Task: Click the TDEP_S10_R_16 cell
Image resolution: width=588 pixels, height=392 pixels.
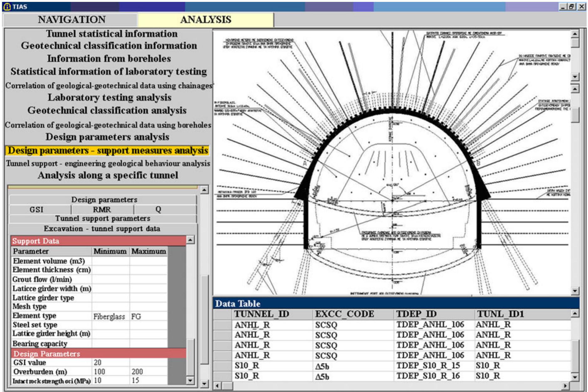Action: [x=434, y=376]
